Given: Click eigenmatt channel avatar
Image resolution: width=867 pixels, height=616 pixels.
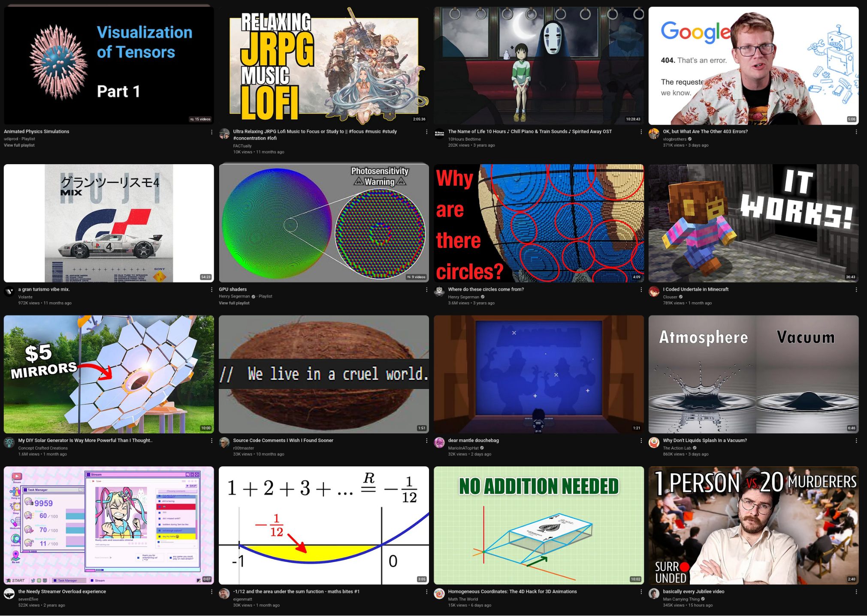Looking at the screenshot, I should click(x=224, y=594).
